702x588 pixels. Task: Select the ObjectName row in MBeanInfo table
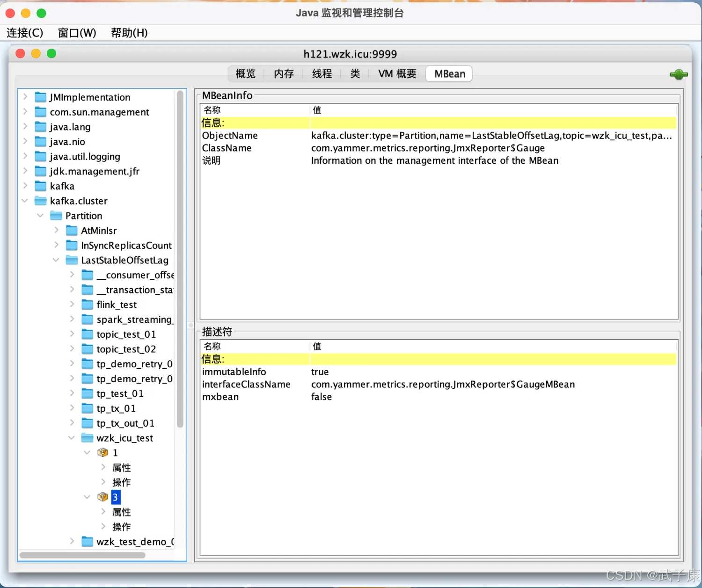[439, 136]
